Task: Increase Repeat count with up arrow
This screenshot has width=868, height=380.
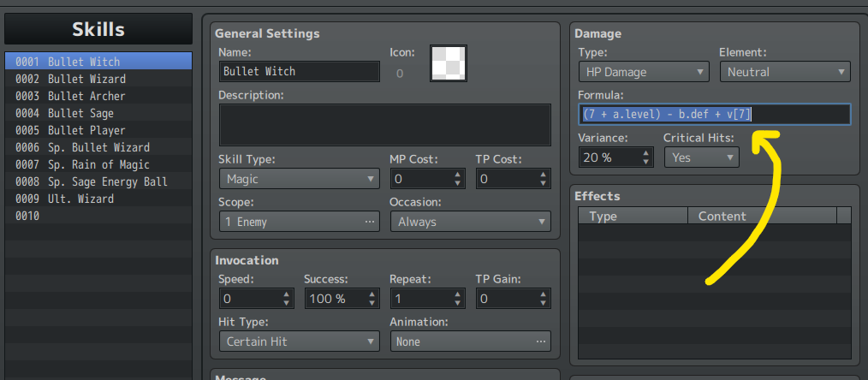Action: (x=458, y=294)
